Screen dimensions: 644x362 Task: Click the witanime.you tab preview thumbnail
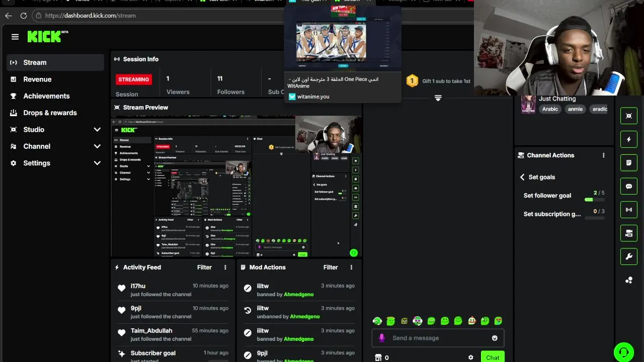coord(343,38)
